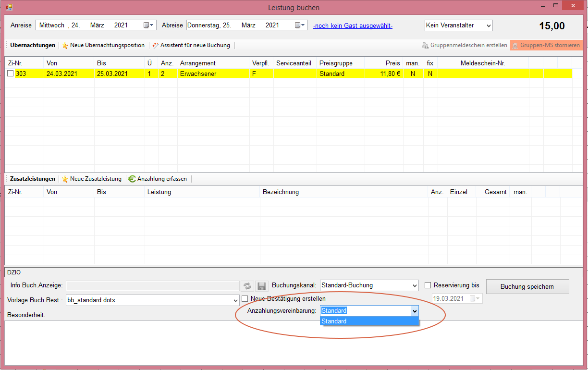Viewport: 588px width, 370px height.
Task: Click the Übernachtungen toolbar label
Action: point(32,45)
